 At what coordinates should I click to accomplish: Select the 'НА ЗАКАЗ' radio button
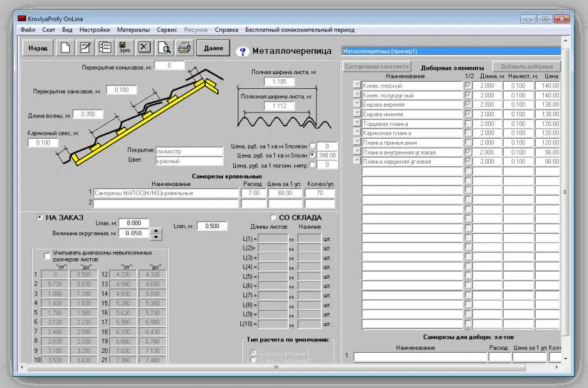[x=40, y=217]
